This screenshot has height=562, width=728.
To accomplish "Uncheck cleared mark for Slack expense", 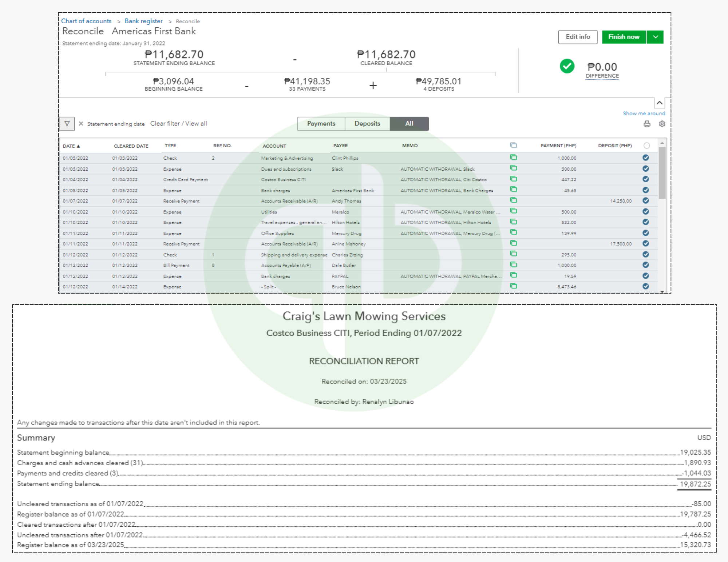I will [x=646, y=168].
